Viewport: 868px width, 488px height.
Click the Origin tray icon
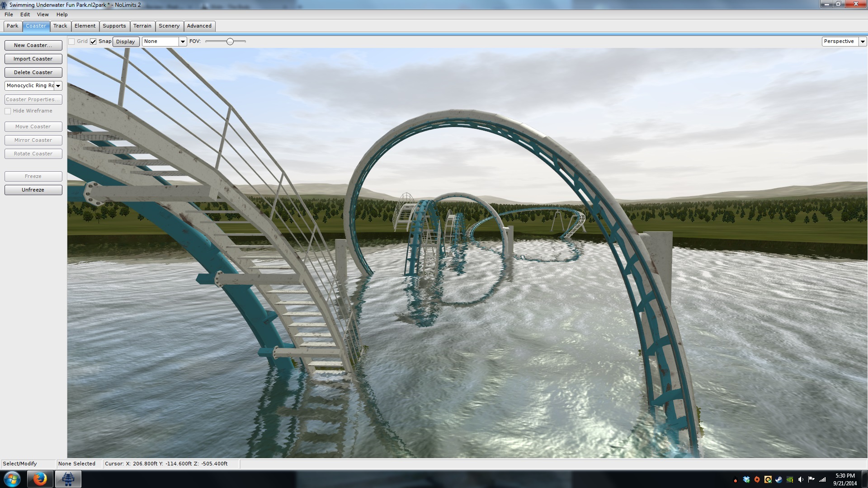pos(757,479)
